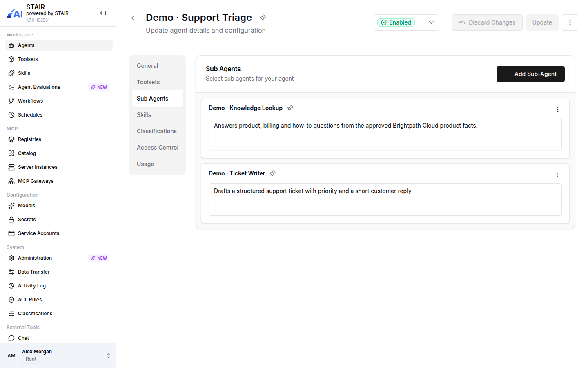Open the Usage tab

(158, 164)
